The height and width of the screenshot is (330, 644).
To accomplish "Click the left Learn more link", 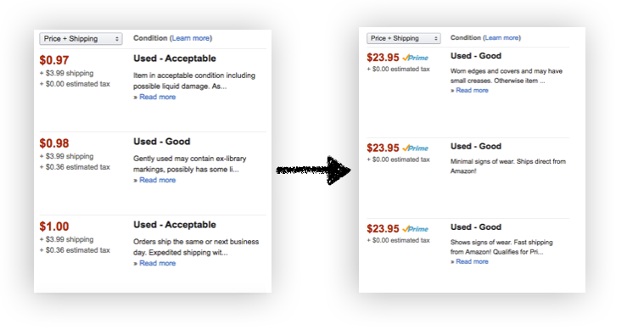I will pyautogui.click(x=191, y=38).
